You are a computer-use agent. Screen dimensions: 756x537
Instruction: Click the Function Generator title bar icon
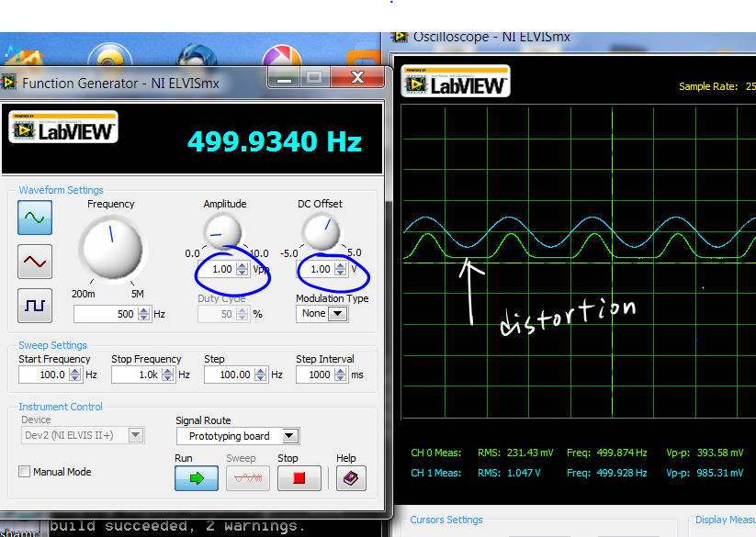pyautogui.click(x=8, y=83)
